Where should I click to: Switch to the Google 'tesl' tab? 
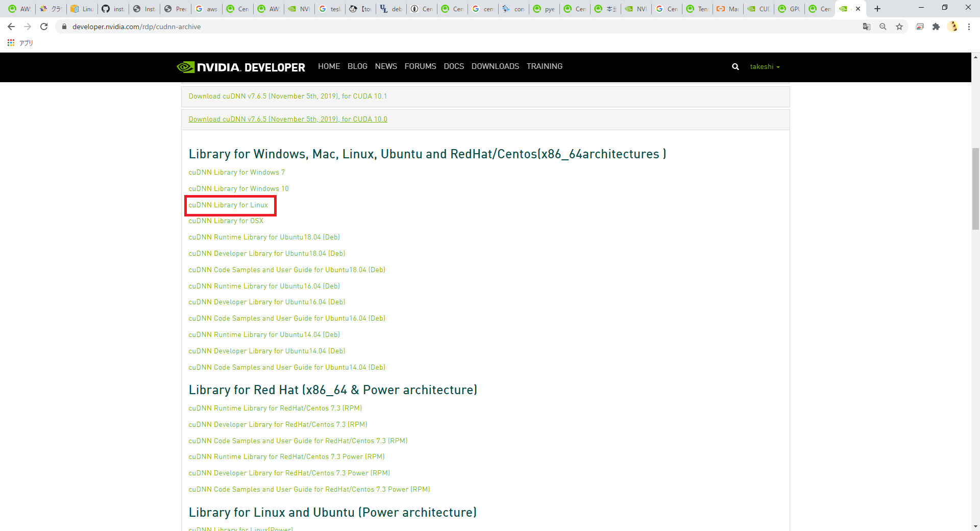point(329,9)
